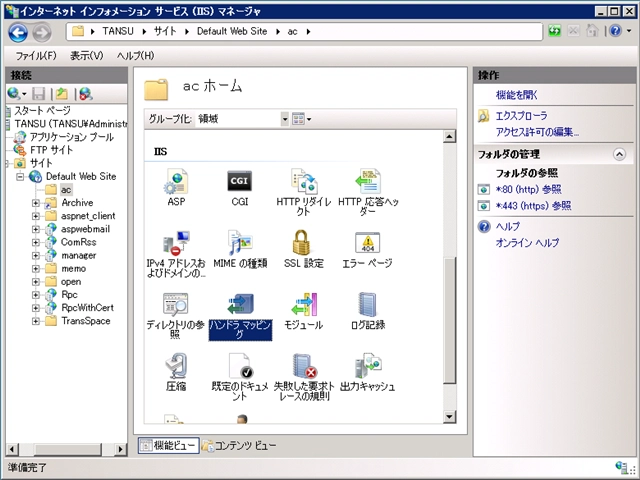Click the オンライン ヘルプ link

pos(527,243)
